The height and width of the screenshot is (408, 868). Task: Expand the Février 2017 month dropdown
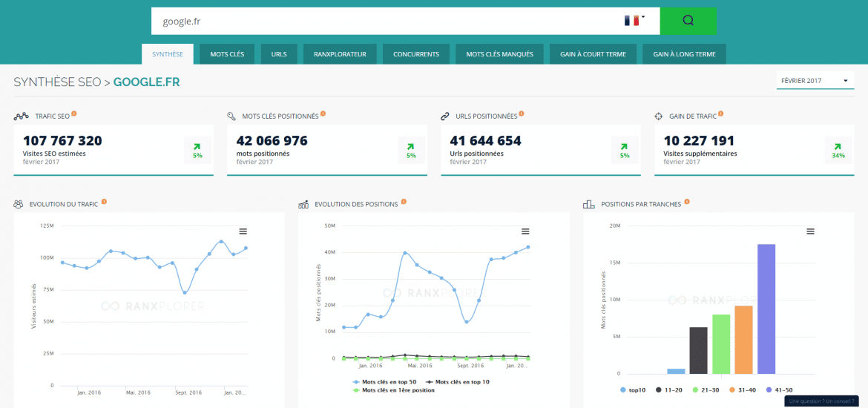pos(815,81)
